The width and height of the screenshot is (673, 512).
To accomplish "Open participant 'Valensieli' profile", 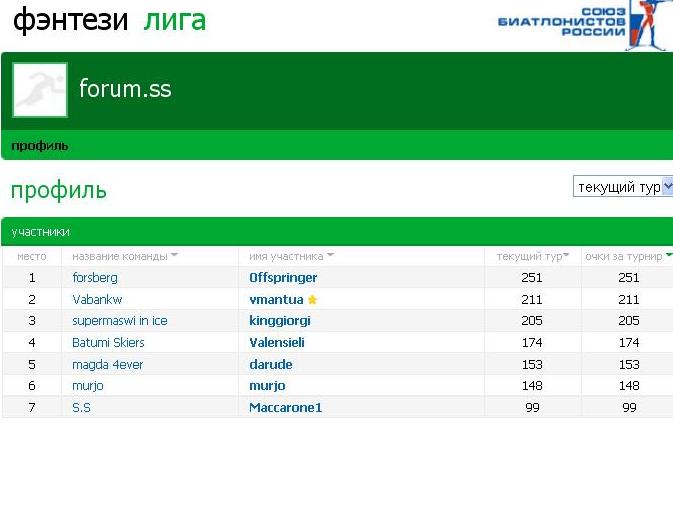I will pos(277,342).
